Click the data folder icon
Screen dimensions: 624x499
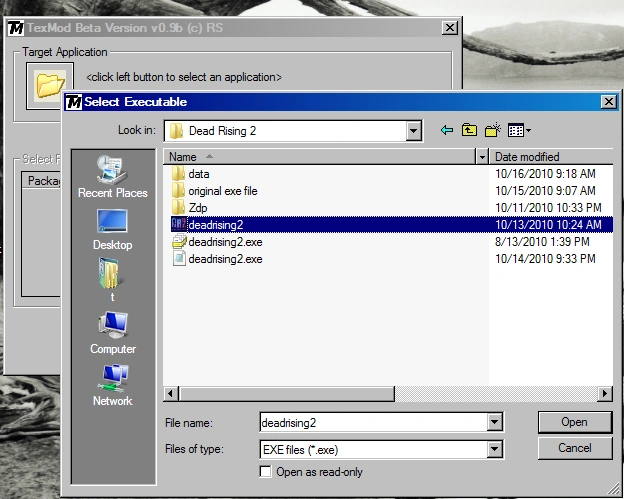178,173
